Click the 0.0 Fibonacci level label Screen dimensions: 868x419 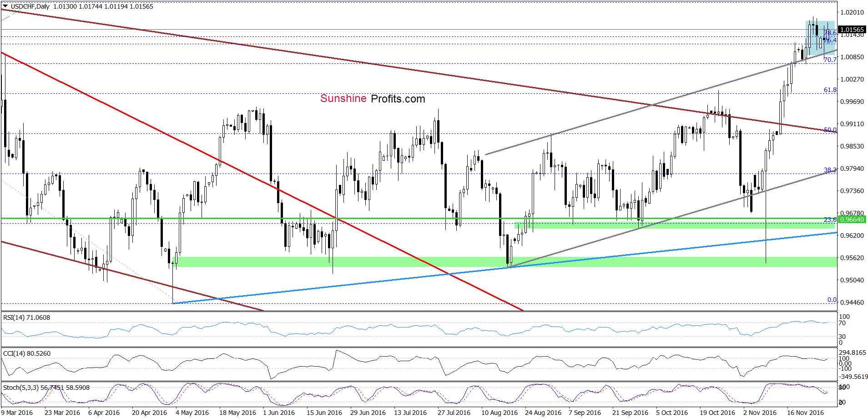(x=832, y=300)
